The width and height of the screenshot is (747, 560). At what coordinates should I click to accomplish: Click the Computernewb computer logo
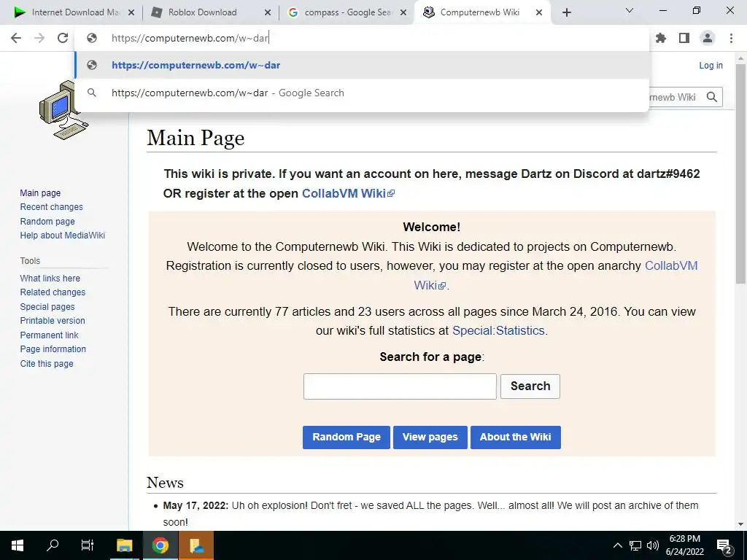pyautogui.click(x=63, y=110)
